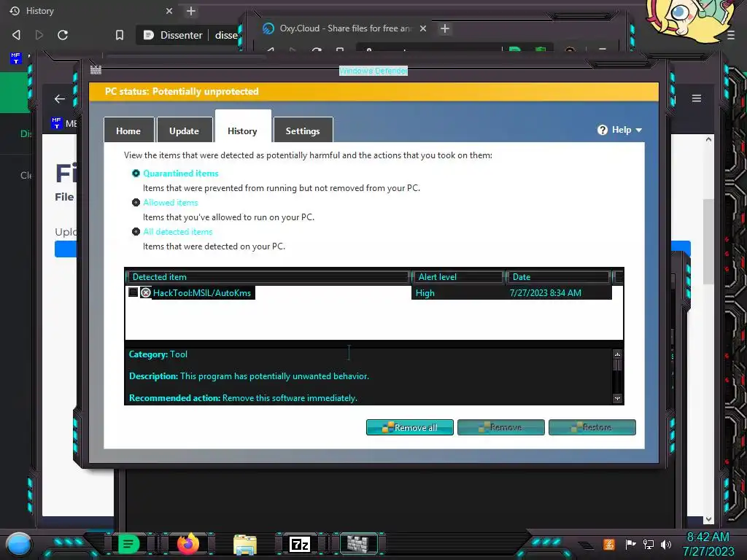Close the browser History tab
Image resolution: width=747 pixels, height=560 pixels.
point(169,11)
